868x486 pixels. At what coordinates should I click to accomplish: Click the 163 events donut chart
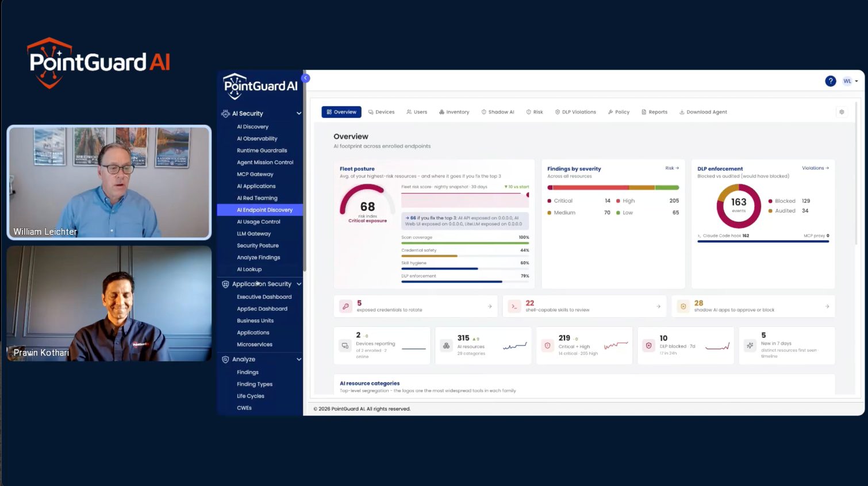pos(739,206)
